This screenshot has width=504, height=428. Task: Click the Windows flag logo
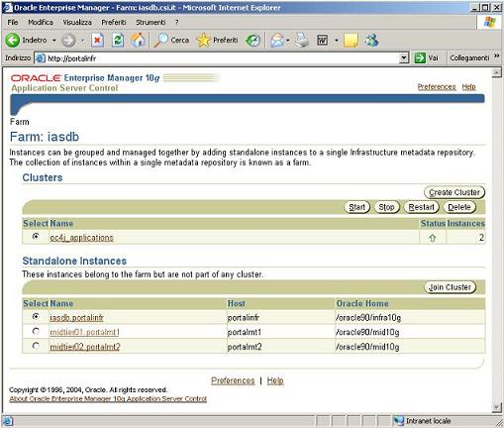click(x=490, y=23)
